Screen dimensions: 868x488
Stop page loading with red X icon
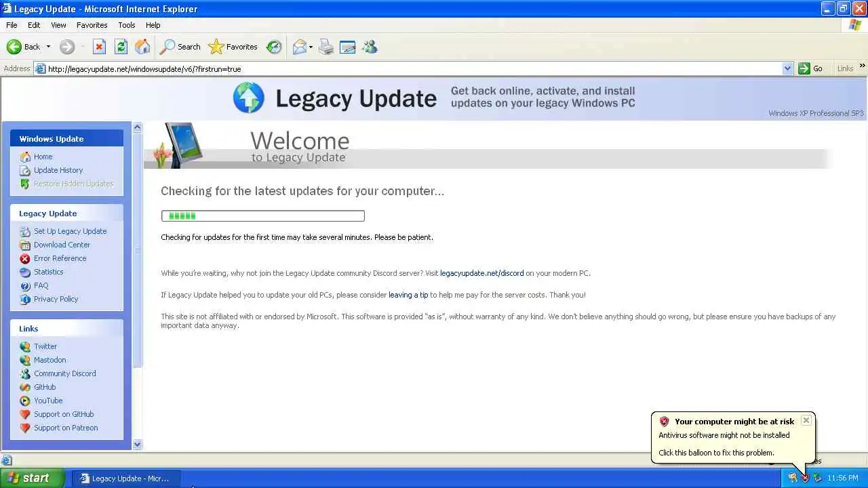pos(99,47)
